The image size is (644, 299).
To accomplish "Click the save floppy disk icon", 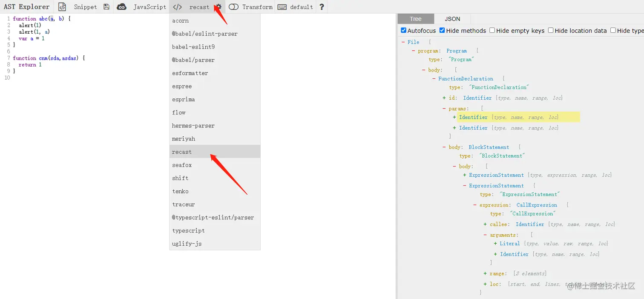I will coord(106,7).
